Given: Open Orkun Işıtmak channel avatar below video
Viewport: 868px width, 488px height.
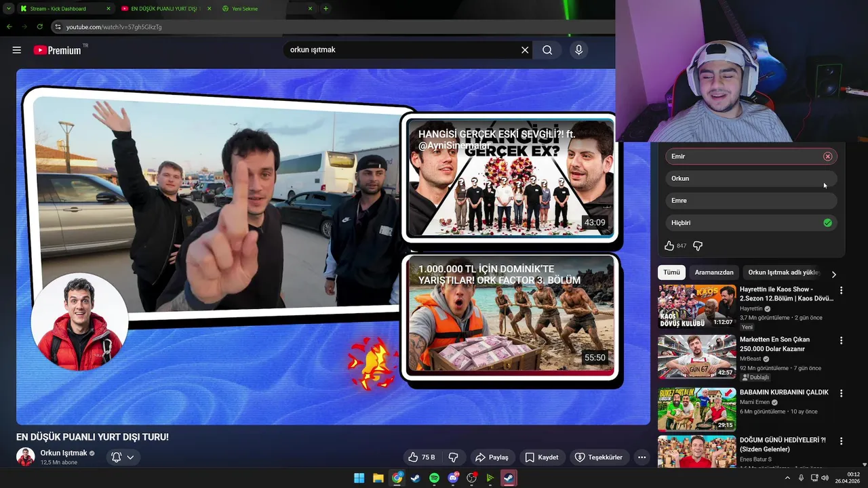Looking at the screenshot, I should click(26, 457).
